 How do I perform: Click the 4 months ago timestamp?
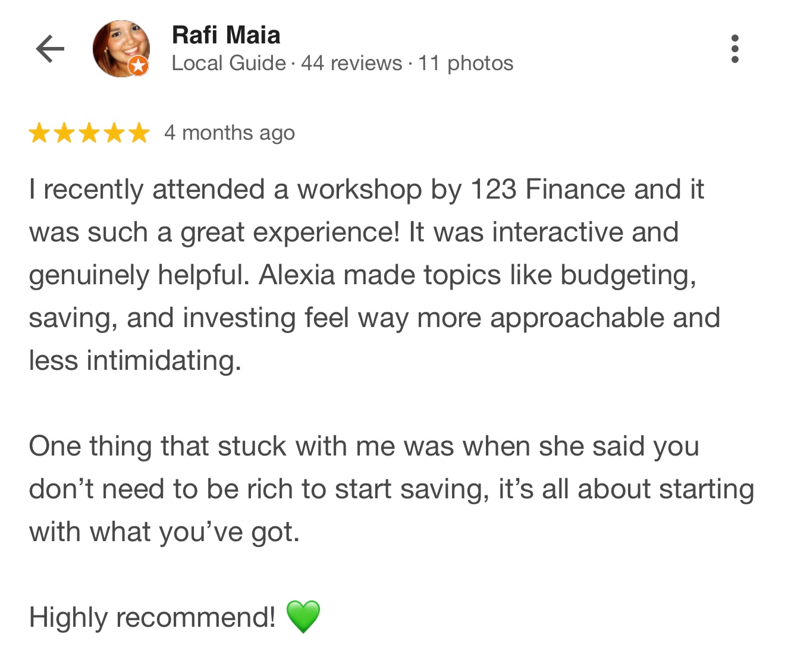[x=229, y=133]
